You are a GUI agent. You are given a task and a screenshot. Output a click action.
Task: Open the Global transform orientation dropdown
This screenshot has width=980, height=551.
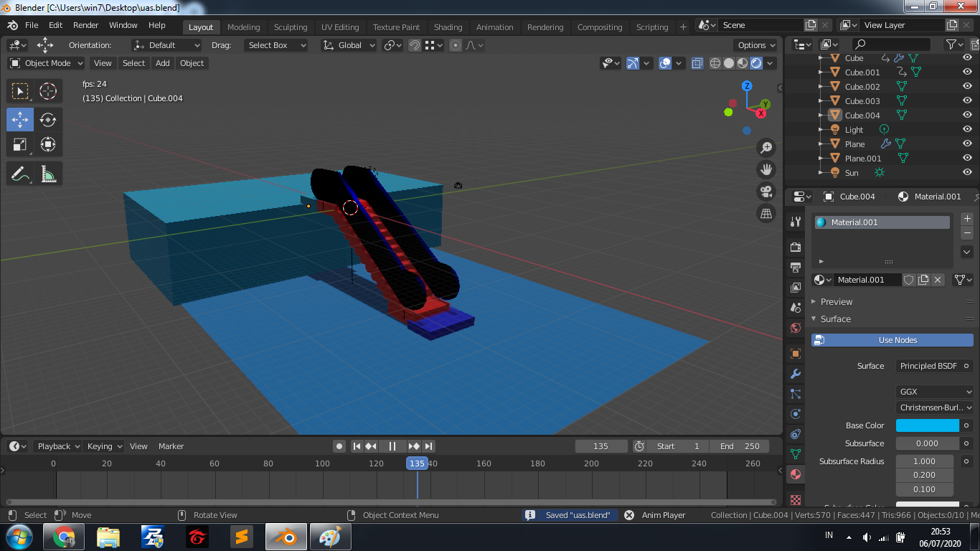click(x=349, y=45)
